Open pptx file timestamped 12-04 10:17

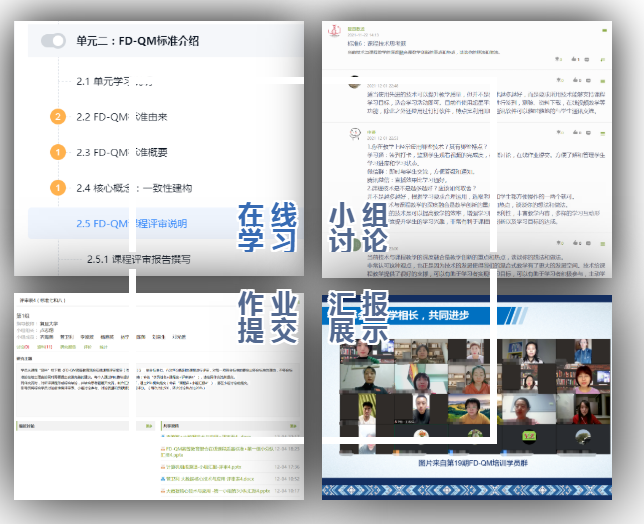[x=218, y=491]
